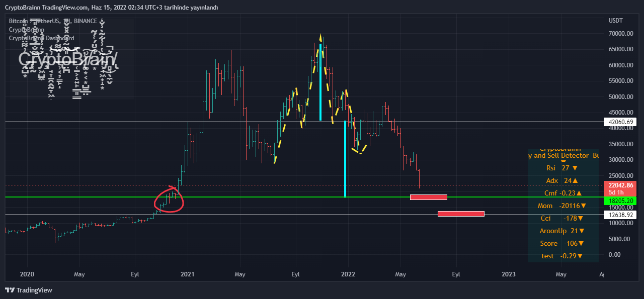The width and height of the screenshot is (644, 299).
Task: Select the red circle drawing on chart
Action: [170, 199]
